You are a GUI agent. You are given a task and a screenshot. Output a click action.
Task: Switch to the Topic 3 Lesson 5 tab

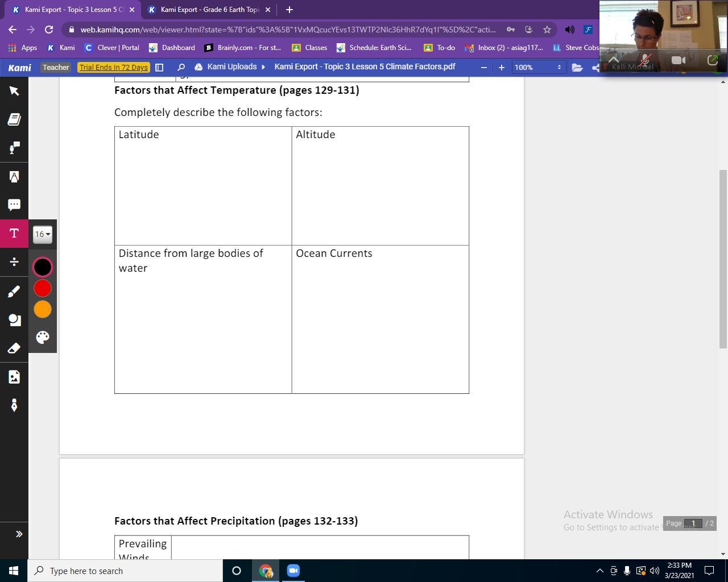74,10
